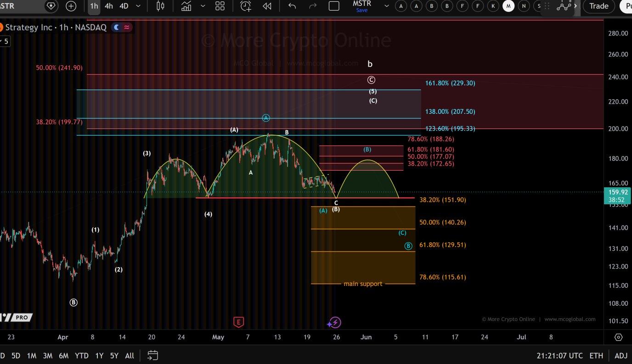The width and height of the screenshot is (632, 364).
Task: Open the indicators menu
Action: (186, 6)
